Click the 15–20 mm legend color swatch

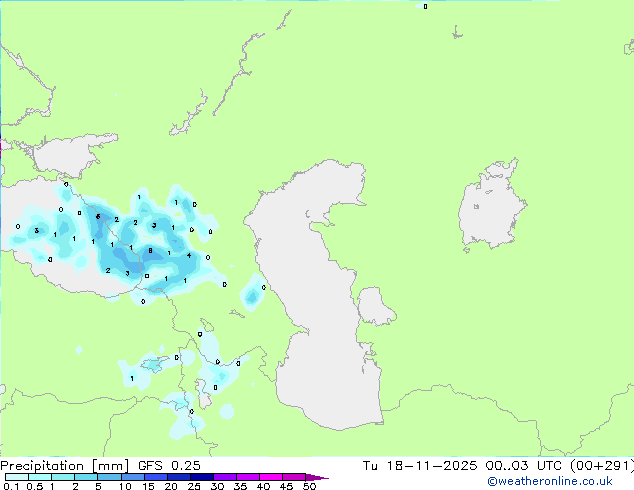click(x=155, y=477)
